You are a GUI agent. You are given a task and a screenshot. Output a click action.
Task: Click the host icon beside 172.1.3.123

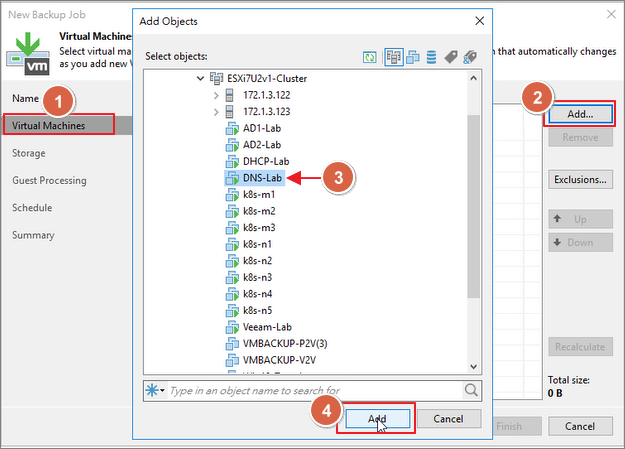coord(230,112)
